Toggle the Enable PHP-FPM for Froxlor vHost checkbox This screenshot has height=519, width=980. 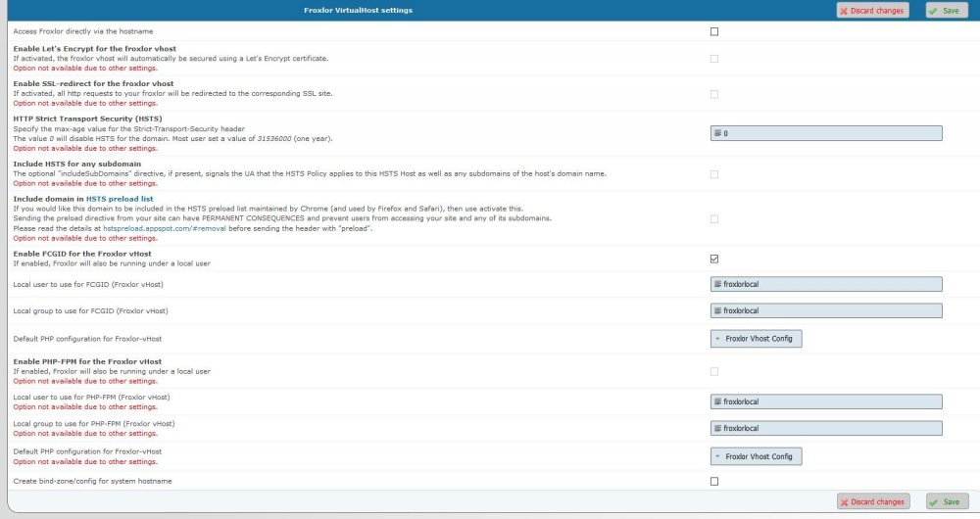click(713, 371)
